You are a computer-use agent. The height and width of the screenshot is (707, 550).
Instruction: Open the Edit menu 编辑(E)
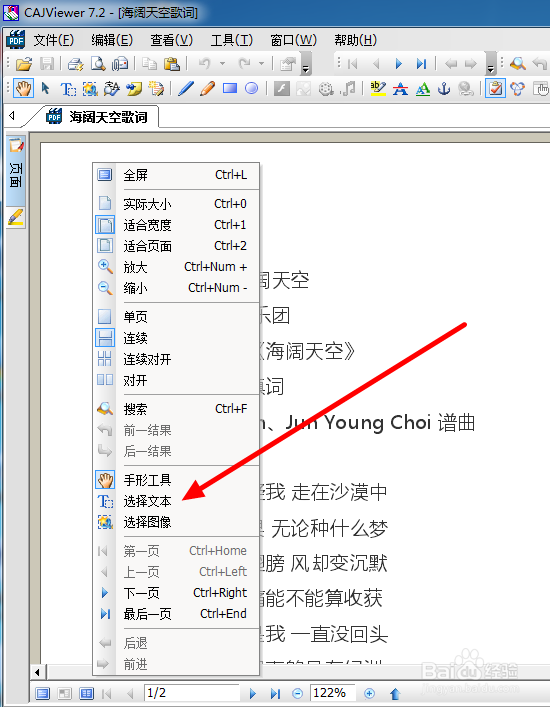click(112, 41)
